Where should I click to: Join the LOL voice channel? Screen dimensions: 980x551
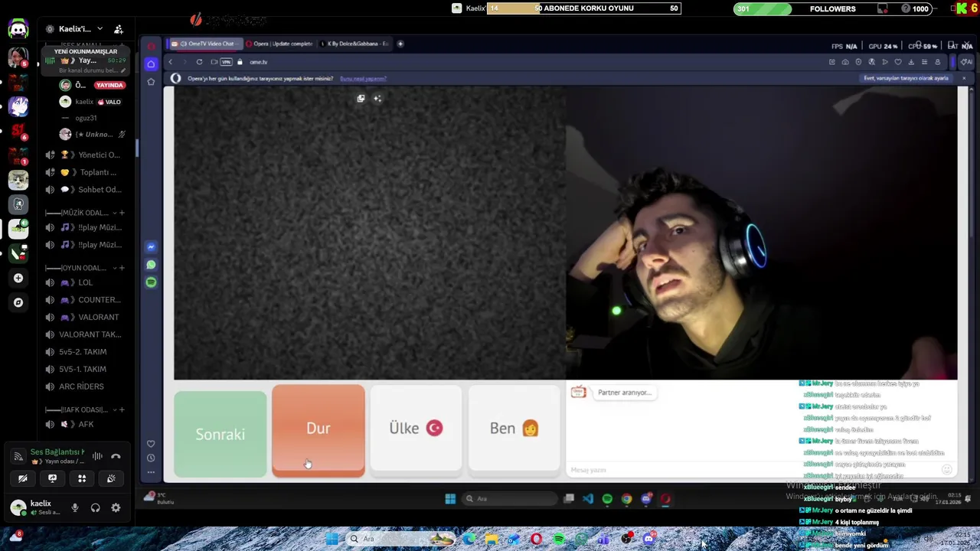[x=84, y=282]
